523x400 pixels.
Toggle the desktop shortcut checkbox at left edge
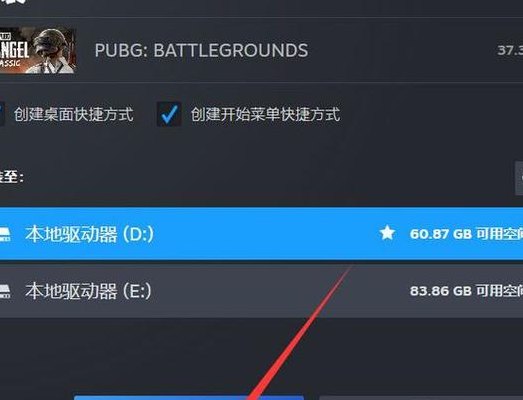(2, 114)
